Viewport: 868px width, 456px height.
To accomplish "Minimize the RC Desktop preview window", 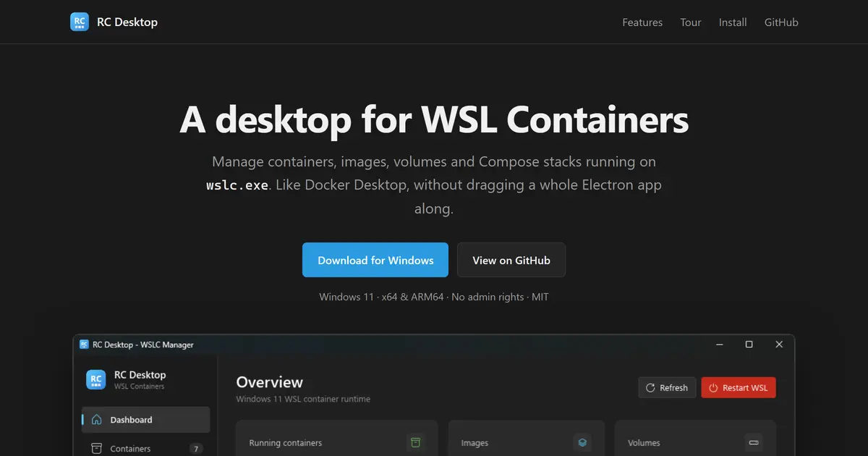I will point(720,345).
